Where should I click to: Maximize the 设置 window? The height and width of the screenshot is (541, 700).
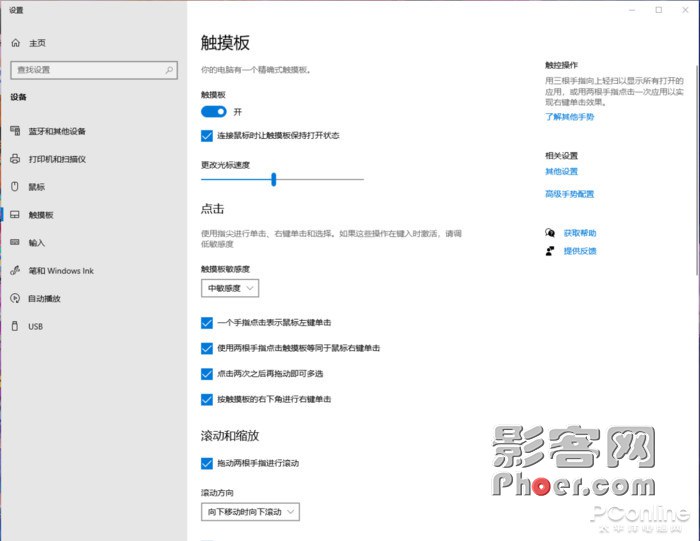[659, 10]
